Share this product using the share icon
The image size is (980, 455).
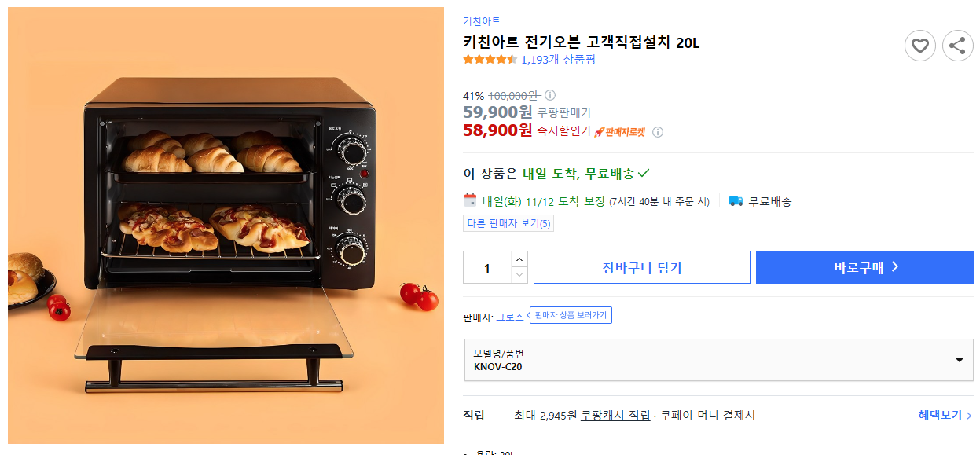click(957, 45)
